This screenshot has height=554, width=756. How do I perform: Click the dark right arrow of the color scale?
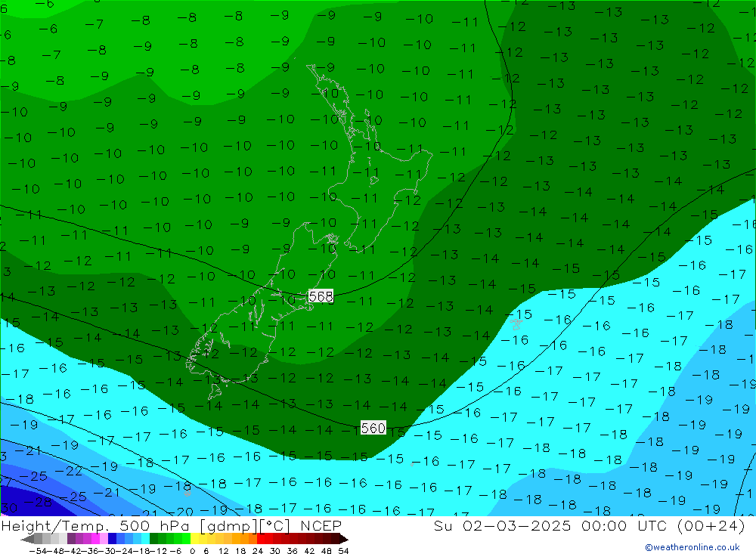[x=344, y=540]
